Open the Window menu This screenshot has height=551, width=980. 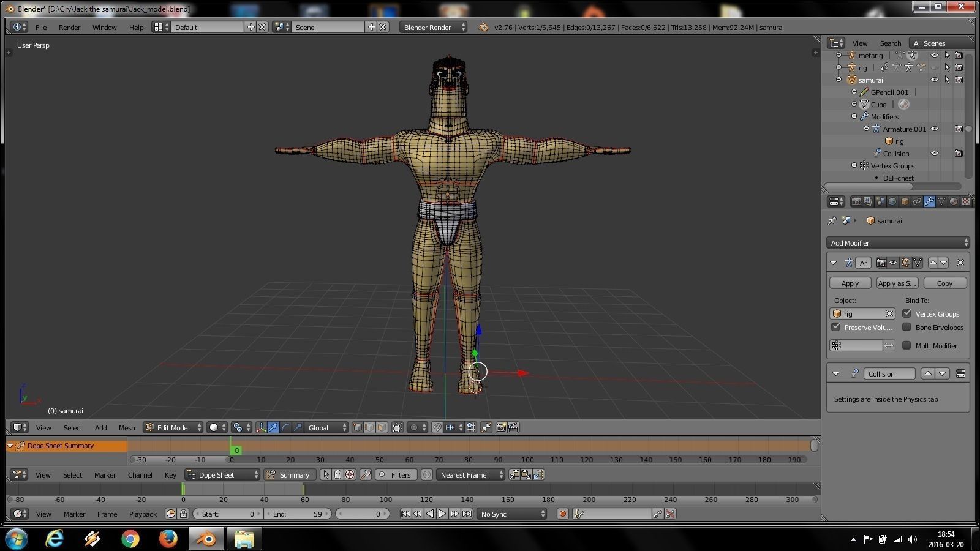coord(104,27)
